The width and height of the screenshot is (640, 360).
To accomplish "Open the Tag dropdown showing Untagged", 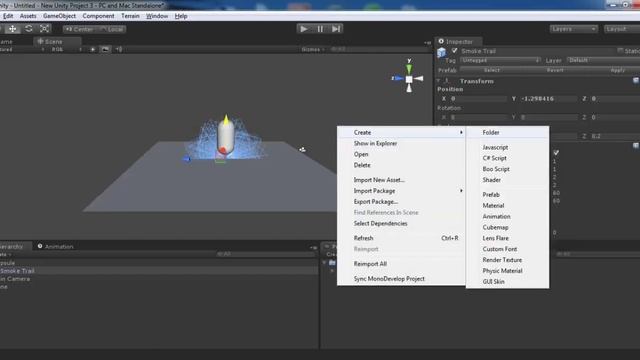I will [x=500, y=60].
